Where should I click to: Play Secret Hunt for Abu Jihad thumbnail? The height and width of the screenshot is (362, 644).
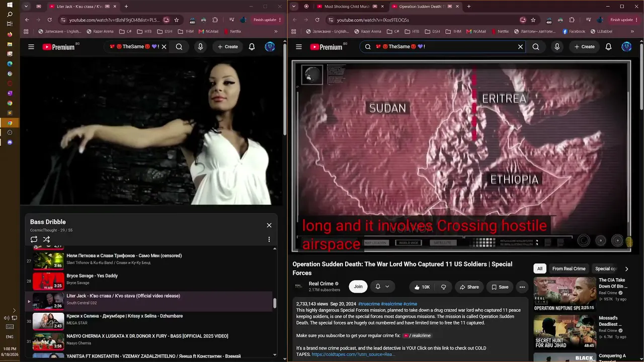click(x=565, y=332)
